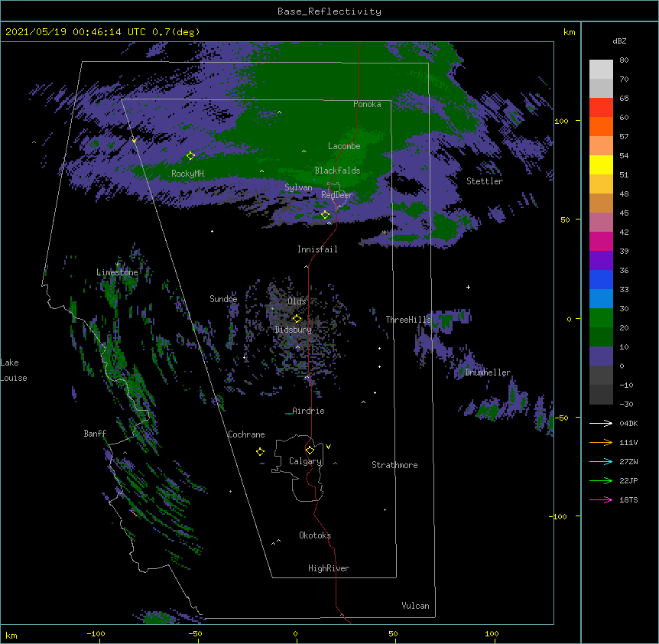This screenshot has width=659, height=644.
Task: Click the white arrow for 04DK in legend
Action: tap(601, 423)
